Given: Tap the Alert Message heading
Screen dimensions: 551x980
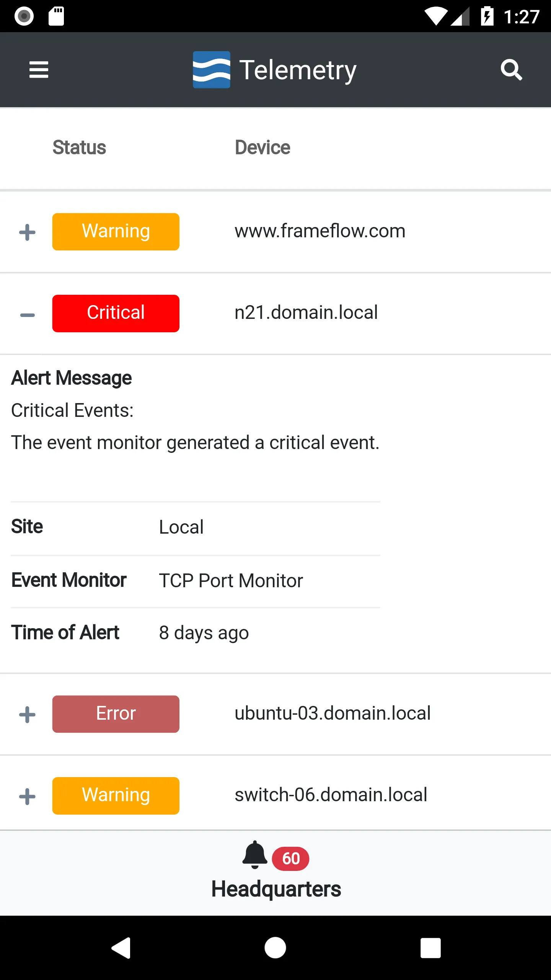Looking at the screenshot, I should point(72,378).
